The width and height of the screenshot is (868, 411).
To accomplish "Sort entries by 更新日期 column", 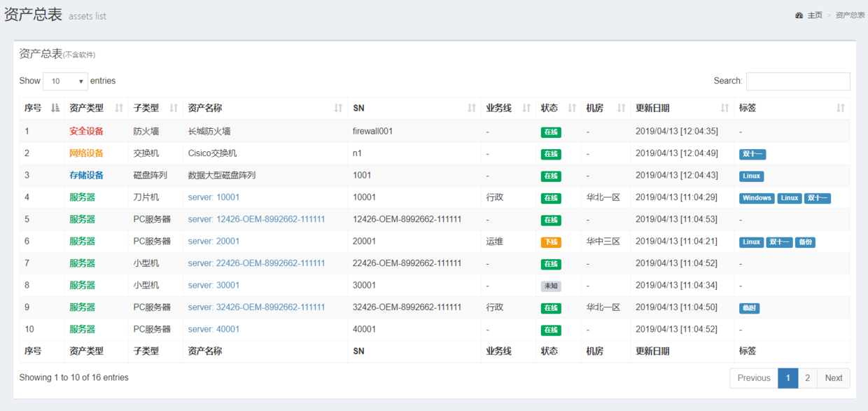I will click(724, 108).
